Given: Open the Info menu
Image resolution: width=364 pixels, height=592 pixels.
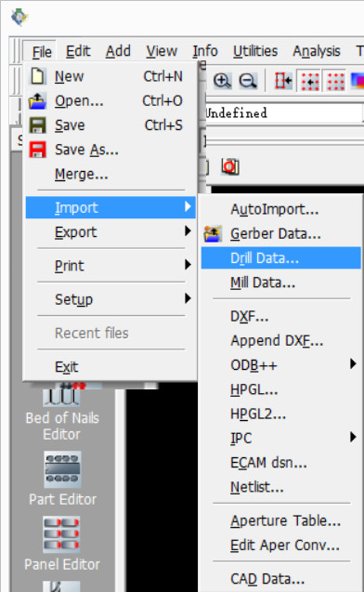Looking at the screenshot, I should pos(205,51).
